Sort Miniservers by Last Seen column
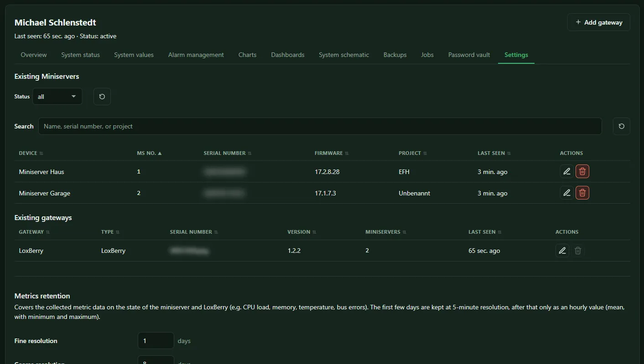This screenshot has height=364, width=644. [x=494, y=153]
